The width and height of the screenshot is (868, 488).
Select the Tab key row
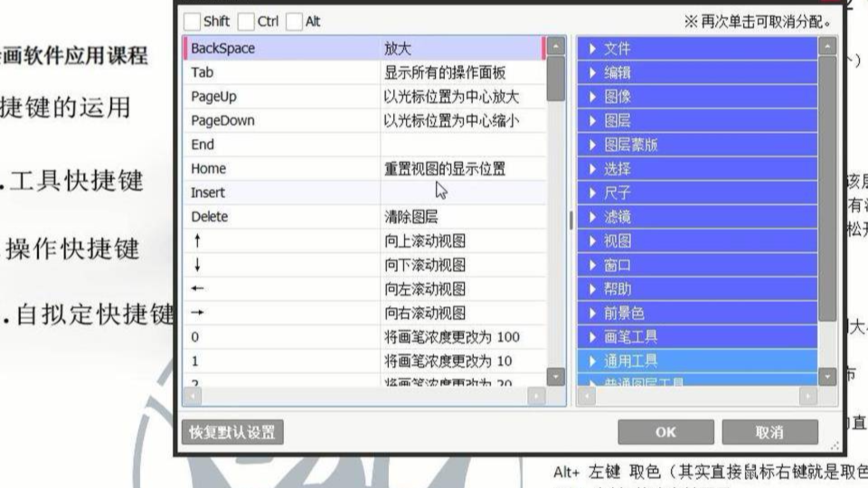[365, 72]
